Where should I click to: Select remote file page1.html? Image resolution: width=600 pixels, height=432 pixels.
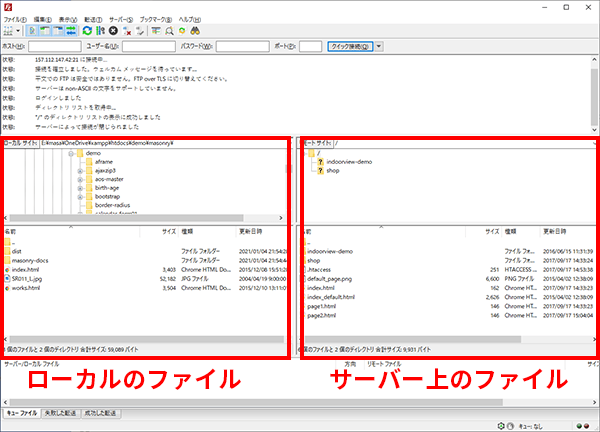click(321, 306)
